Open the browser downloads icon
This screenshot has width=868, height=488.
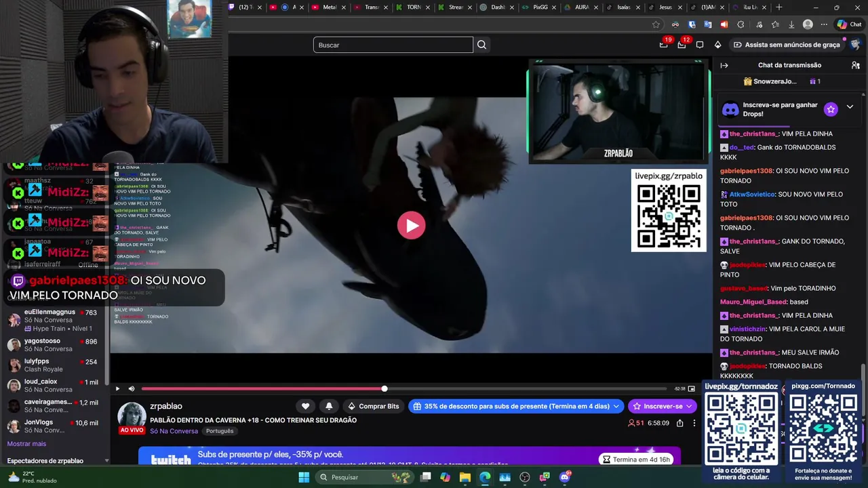pyautogui.click(x=791, y=24)
